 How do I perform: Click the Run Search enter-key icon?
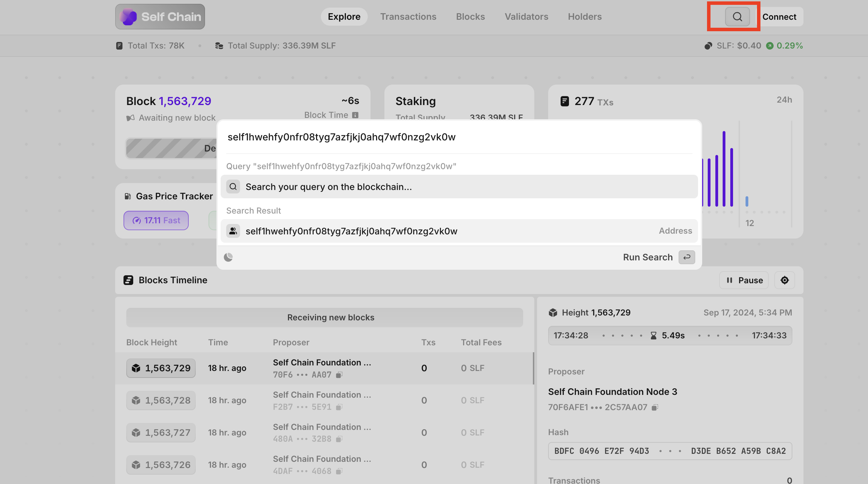(687, 257)
